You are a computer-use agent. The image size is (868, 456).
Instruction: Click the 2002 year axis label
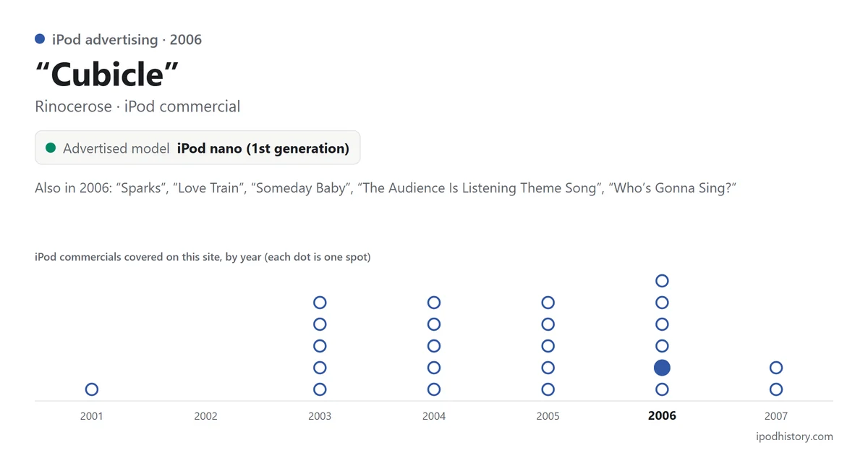click(x=206, y=416)
